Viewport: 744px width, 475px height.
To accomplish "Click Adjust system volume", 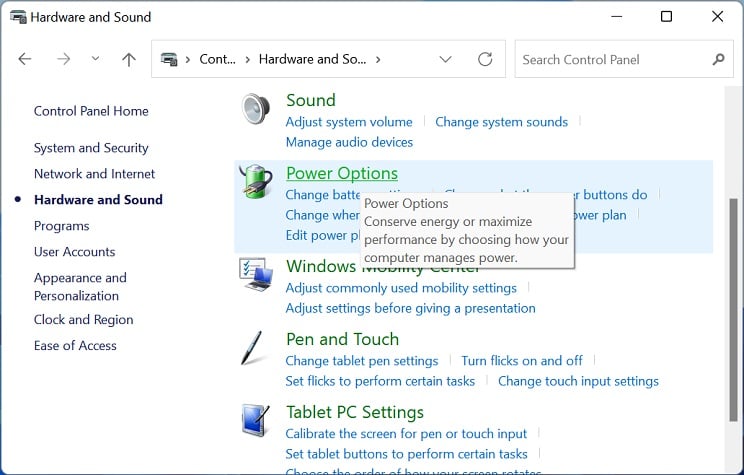I will [349, 122].
